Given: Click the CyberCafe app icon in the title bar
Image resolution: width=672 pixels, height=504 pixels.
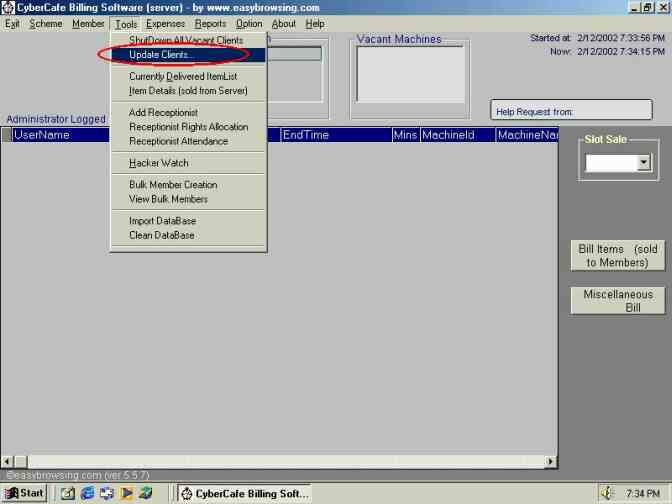Looking at the screenshot, I should pos(9,7).
